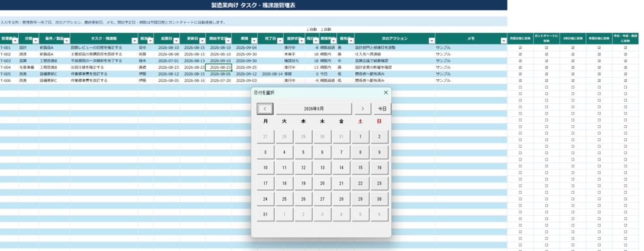Open 開始予定日 column filter dropdown
Image resolution: width=644 pixels, height=251 pixels.
tap(228, 41)
